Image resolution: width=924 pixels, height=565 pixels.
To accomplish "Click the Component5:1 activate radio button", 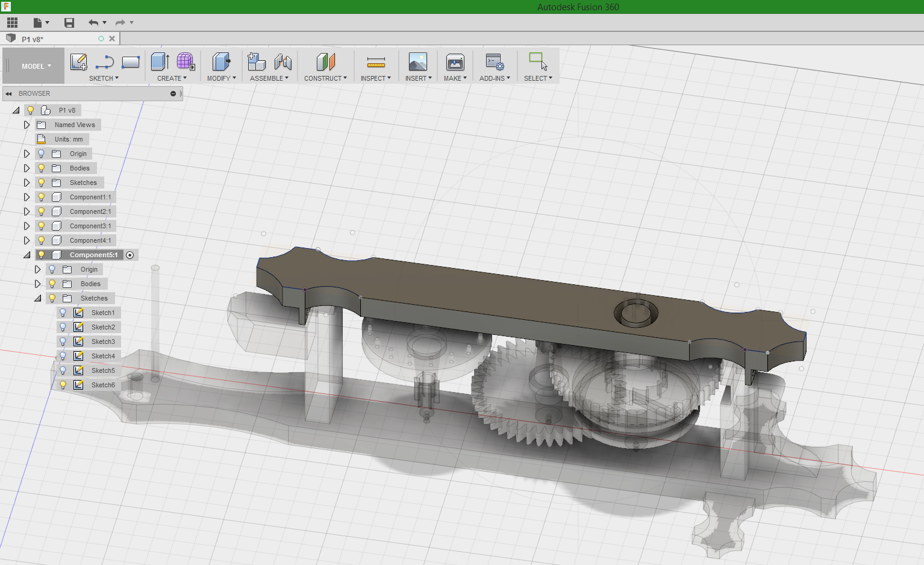I will click(130, 255).
